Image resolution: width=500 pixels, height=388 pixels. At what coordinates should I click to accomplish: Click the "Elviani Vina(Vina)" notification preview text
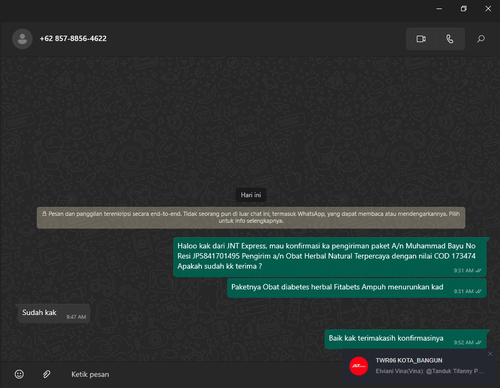click(430, 371)
